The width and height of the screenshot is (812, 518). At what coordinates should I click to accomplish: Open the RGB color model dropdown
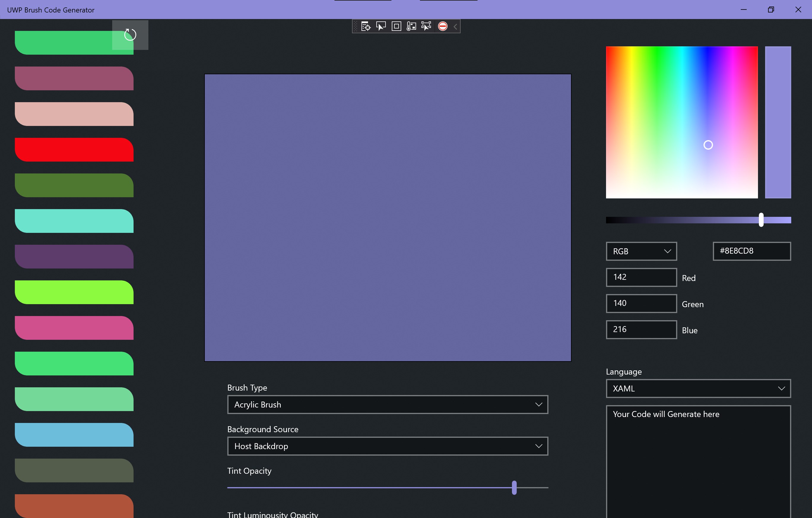point(641,251)
